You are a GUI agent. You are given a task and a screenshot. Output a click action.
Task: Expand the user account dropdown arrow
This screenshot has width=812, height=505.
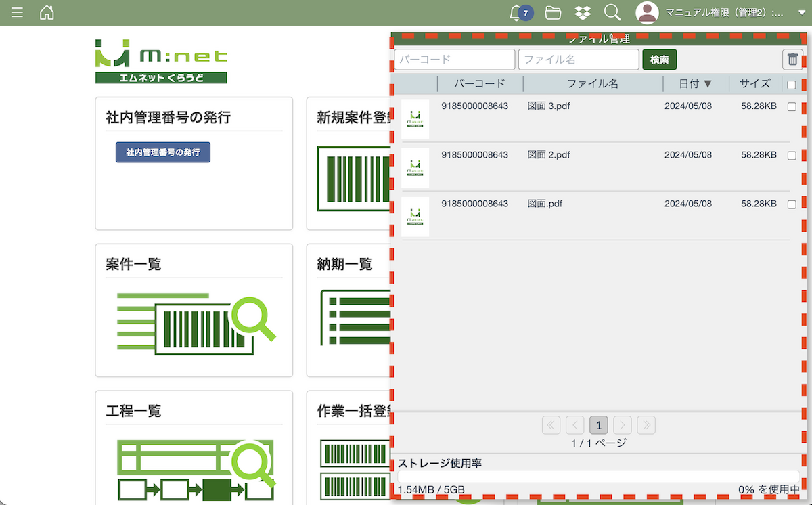click(802, 13)
